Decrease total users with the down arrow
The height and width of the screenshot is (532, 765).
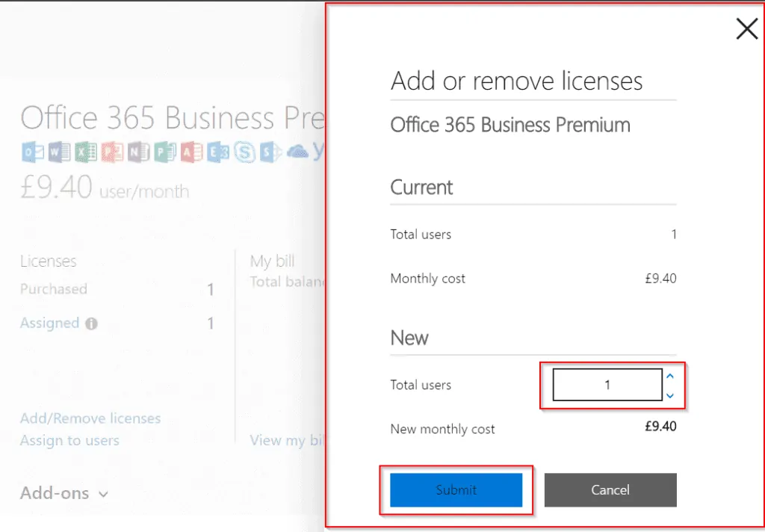670,395
